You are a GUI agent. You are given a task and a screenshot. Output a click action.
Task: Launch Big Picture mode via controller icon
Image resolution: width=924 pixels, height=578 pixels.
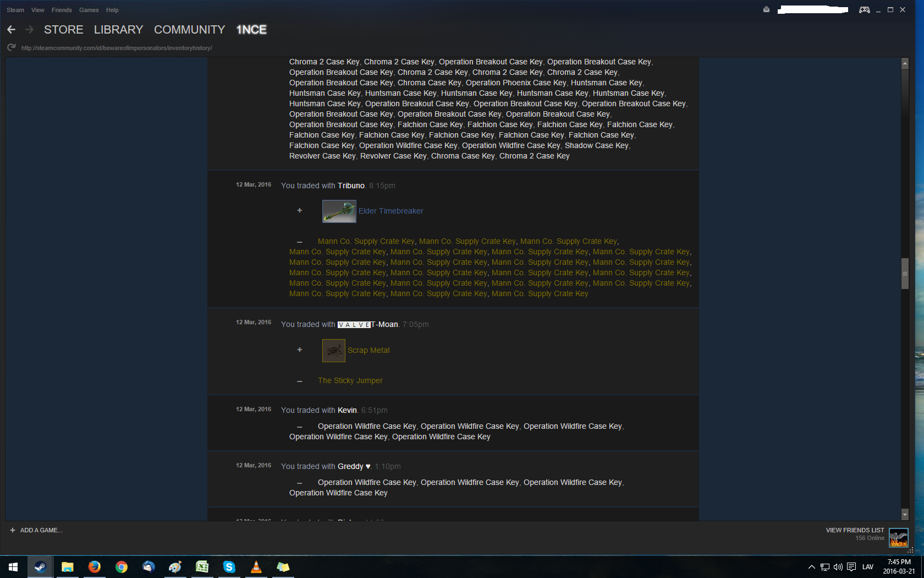click(x=864, y=9)
